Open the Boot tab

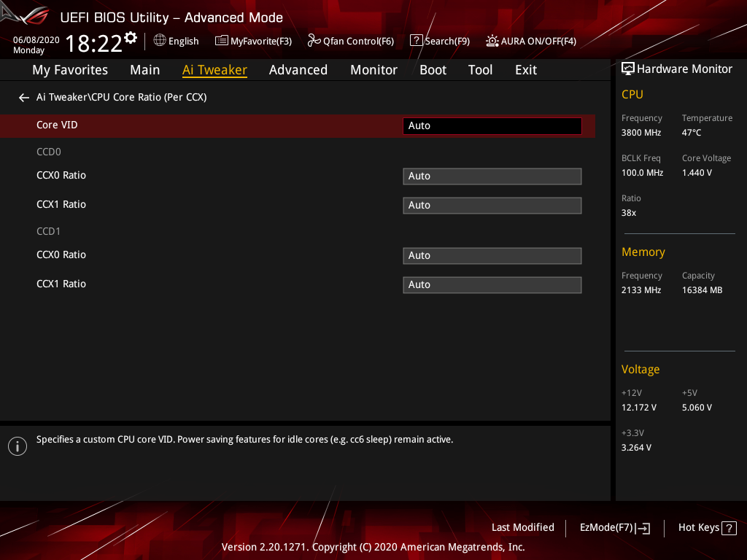coord(433,70)
